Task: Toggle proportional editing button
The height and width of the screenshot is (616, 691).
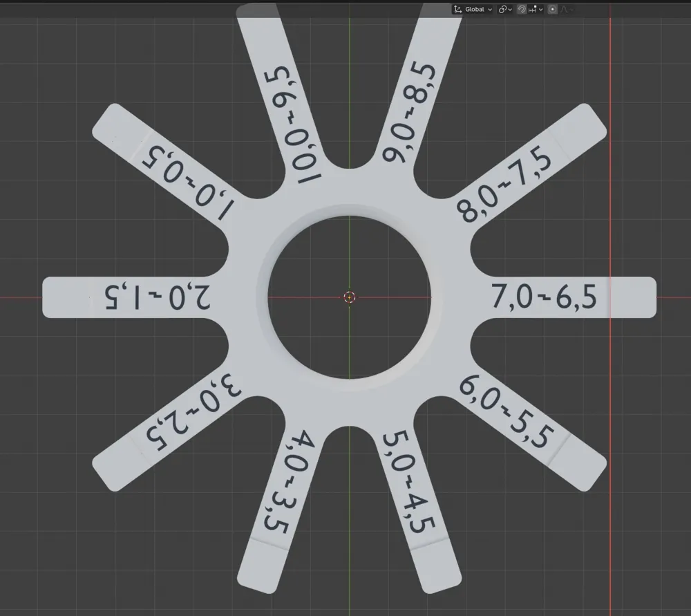Action: [x=553, y=9]
